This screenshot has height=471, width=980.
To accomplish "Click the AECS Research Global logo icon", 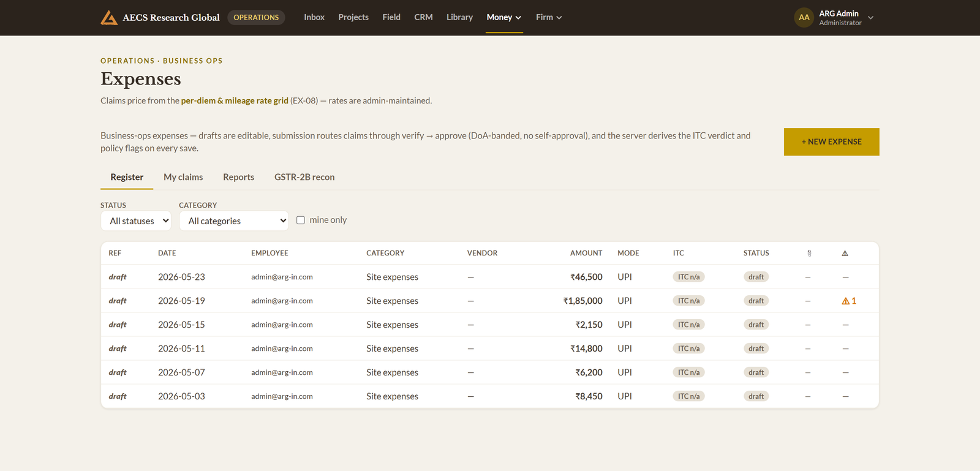I will pyautogui.click(x=109, y=17).
